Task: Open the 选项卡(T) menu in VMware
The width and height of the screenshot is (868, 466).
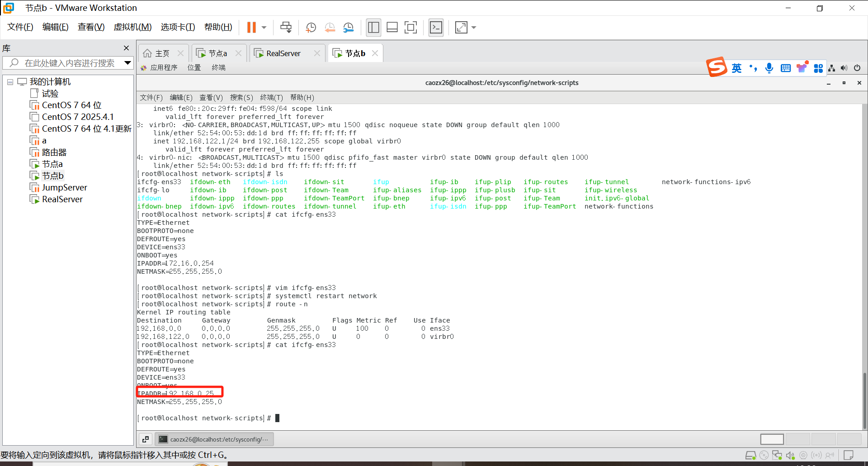Action: tap(178, 27)
